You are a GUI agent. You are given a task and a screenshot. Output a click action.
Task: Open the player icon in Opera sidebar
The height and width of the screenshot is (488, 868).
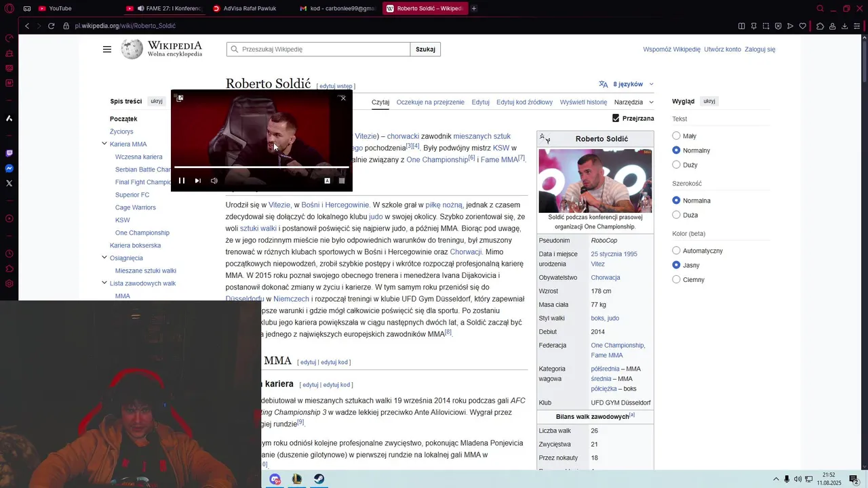[x=9, y=218]
